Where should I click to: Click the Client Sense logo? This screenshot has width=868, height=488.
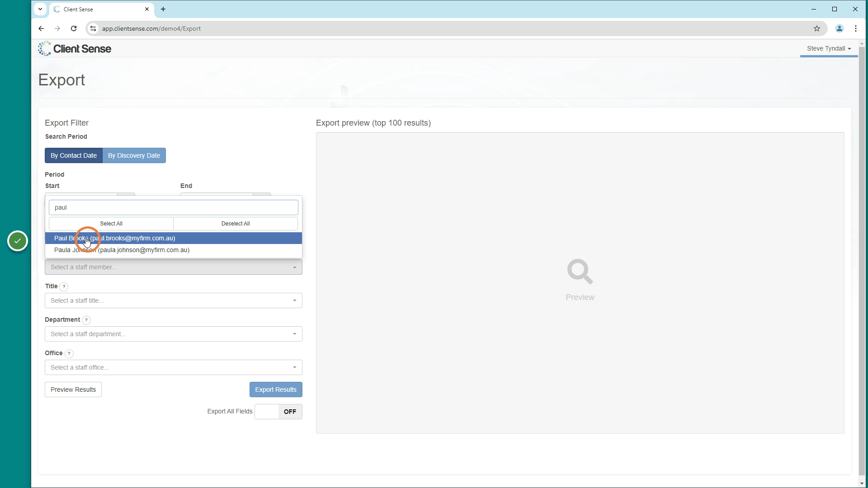[75, 48]
